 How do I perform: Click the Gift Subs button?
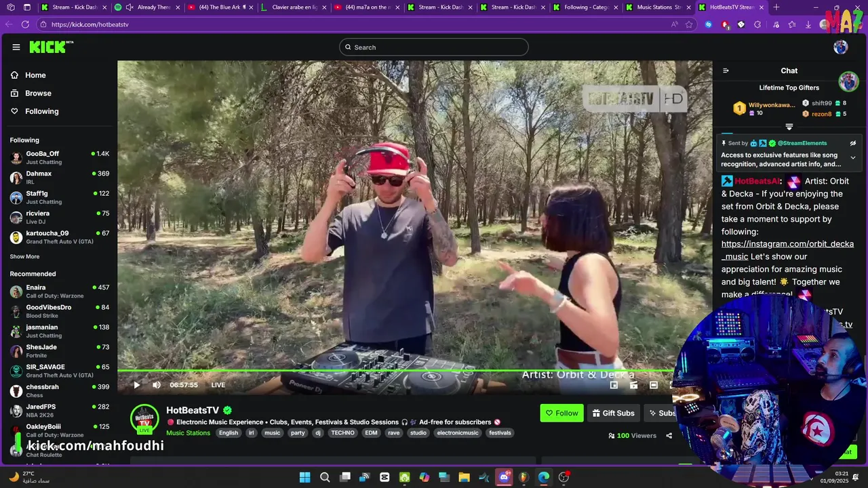coord(613,413)
